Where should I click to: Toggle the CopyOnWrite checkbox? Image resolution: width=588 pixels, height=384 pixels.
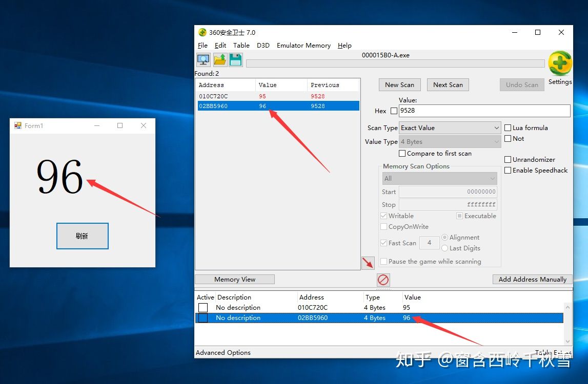click(x=383, y=227)
